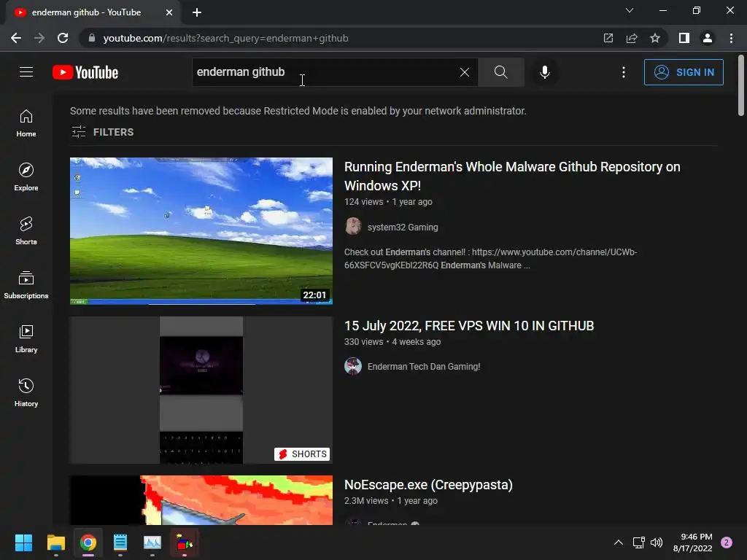Click Enderman Tech Dan Gaming avatar
Viewport: 747px width, 560px height.
pyautogui.click(x=353, y=366)
